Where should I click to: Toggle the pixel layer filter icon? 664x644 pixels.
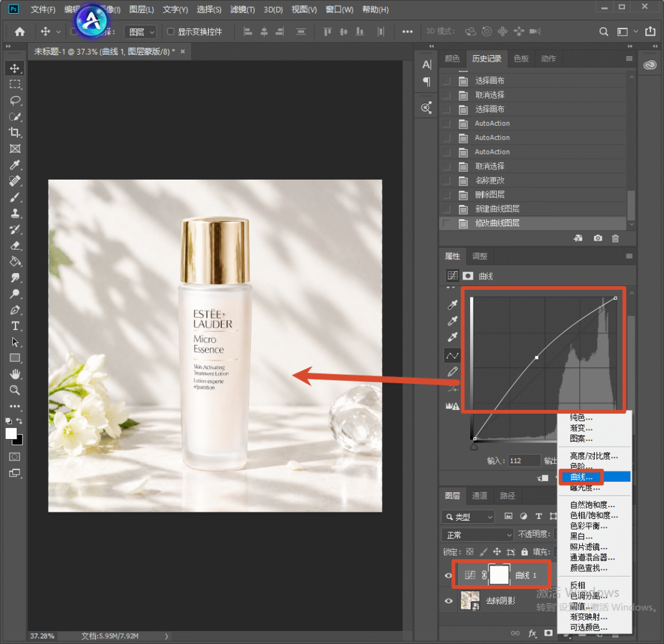pos(508,516)
